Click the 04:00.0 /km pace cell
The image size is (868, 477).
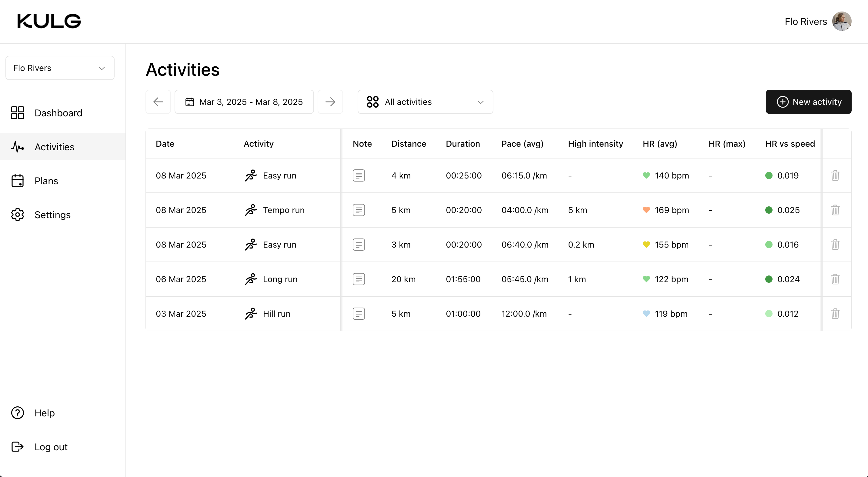[x=525, y=210]
